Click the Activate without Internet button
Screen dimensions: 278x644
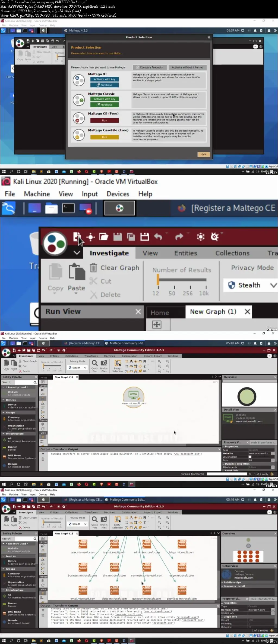pyautogui.click(x=187, y=67)
